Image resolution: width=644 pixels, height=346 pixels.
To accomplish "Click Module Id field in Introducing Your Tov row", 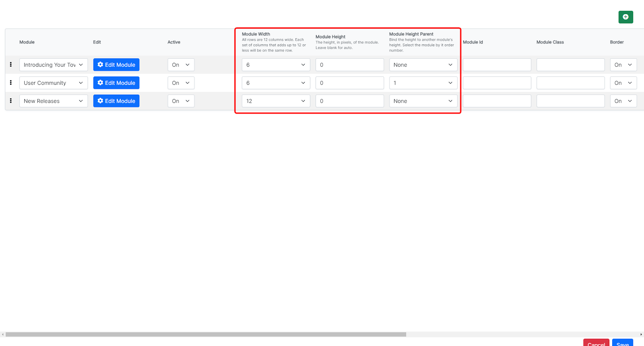I will click(x=497, y=65).
